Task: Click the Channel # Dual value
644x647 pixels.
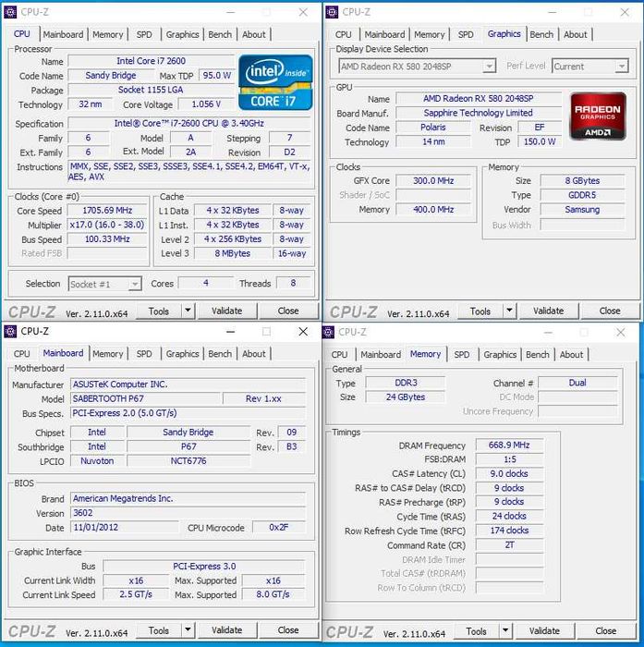Action: (577, 383)
